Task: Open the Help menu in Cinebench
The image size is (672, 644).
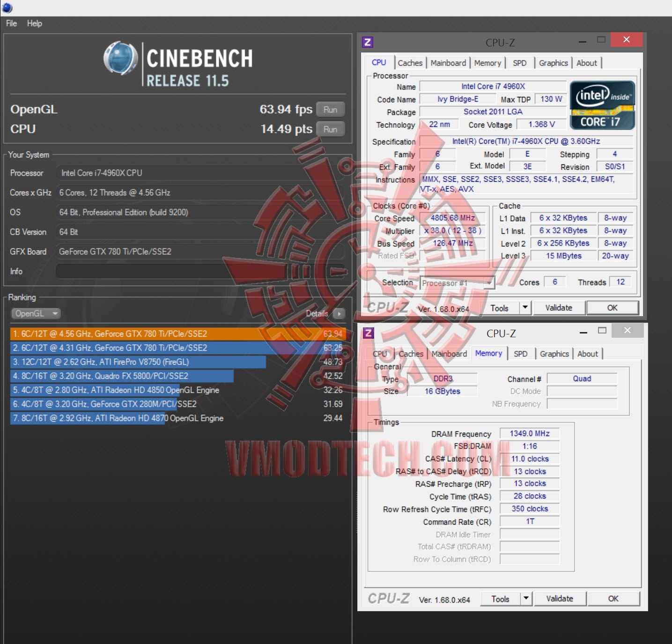Action: 35,23
